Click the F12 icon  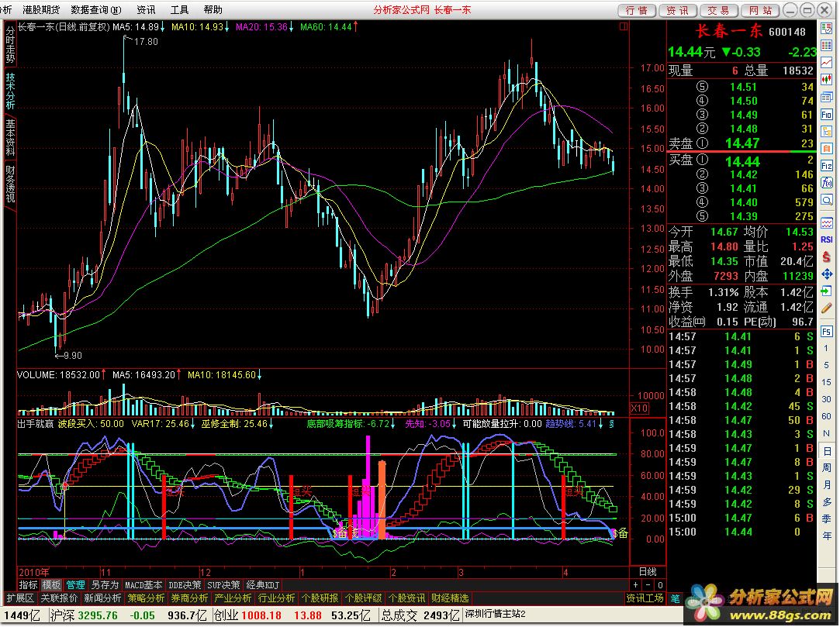point(827,165)
